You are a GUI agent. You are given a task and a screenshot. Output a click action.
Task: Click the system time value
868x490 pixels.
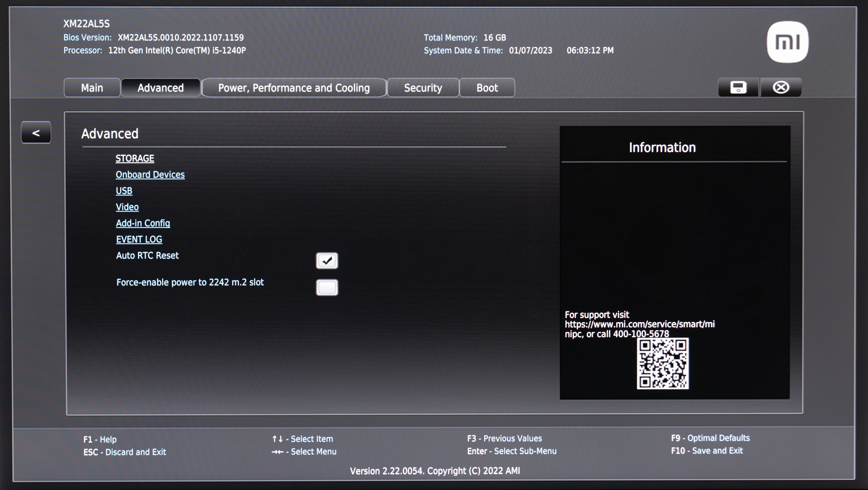pos(590,50)
